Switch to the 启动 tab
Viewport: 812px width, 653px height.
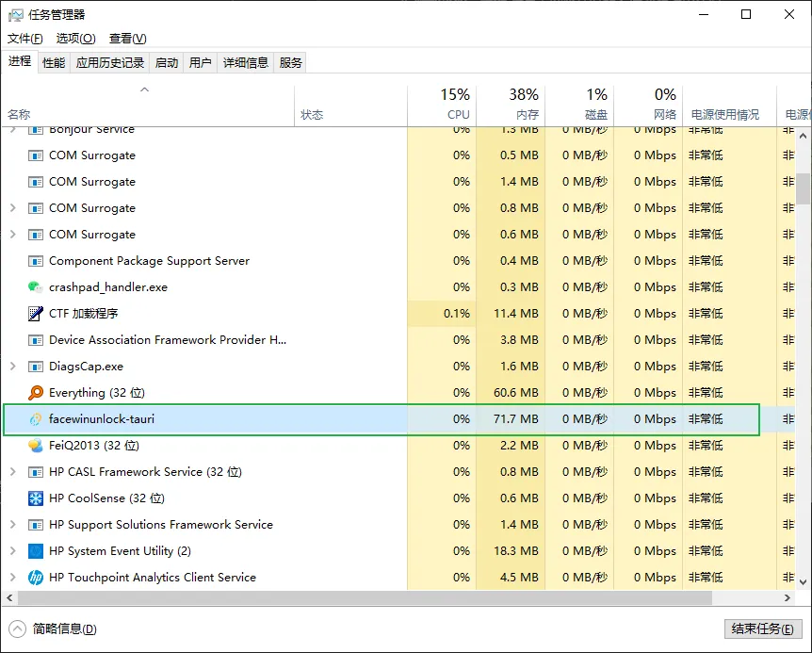166,62
